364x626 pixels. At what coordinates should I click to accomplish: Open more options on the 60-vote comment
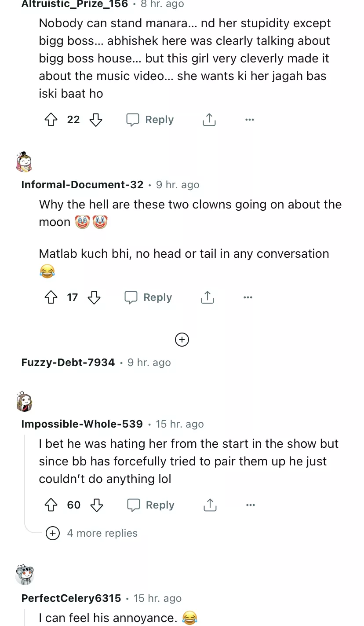coord(251,505)
